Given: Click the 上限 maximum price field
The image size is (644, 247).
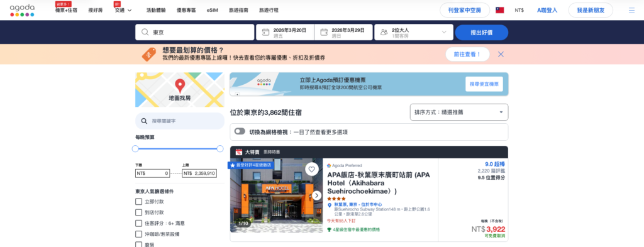Looking at the screenshot, I should click(199, 173).
